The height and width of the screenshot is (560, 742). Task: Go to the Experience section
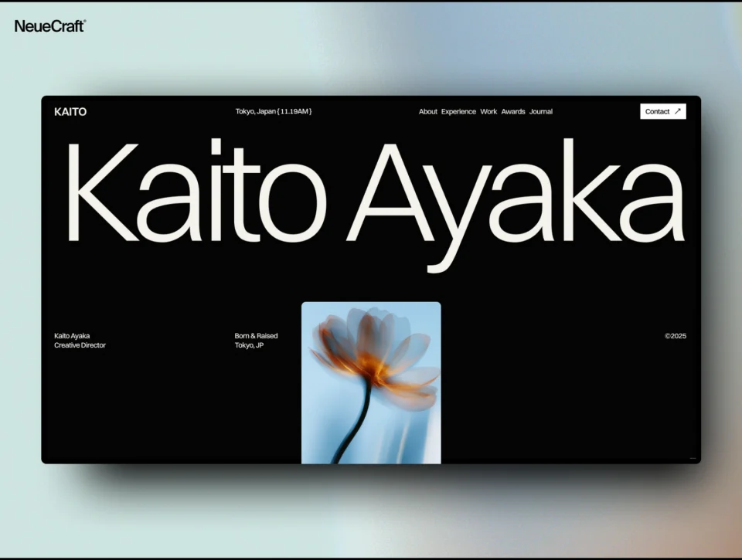click(x=458, y=112)
